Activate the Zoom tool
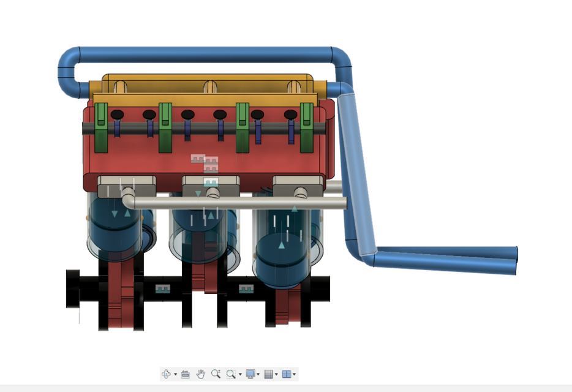The width and height of the screenshot is (572, 392). pyautogui.click(x=216, y=374)
